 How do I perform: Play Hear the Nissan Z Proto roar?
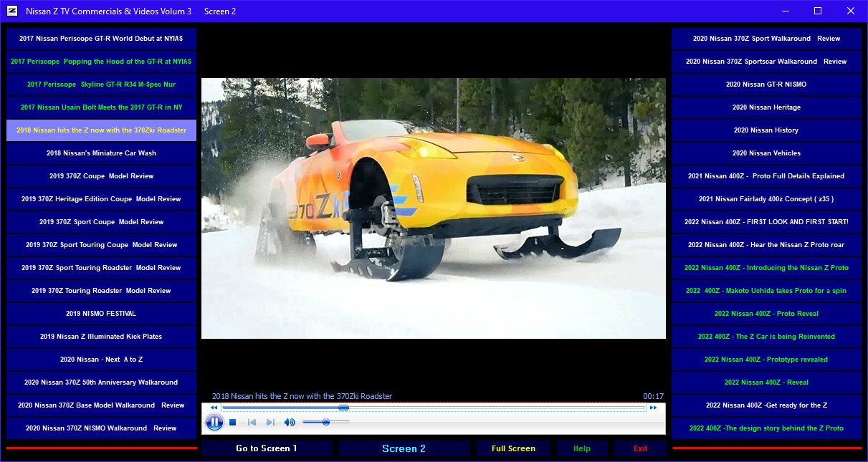pos(766,245)
